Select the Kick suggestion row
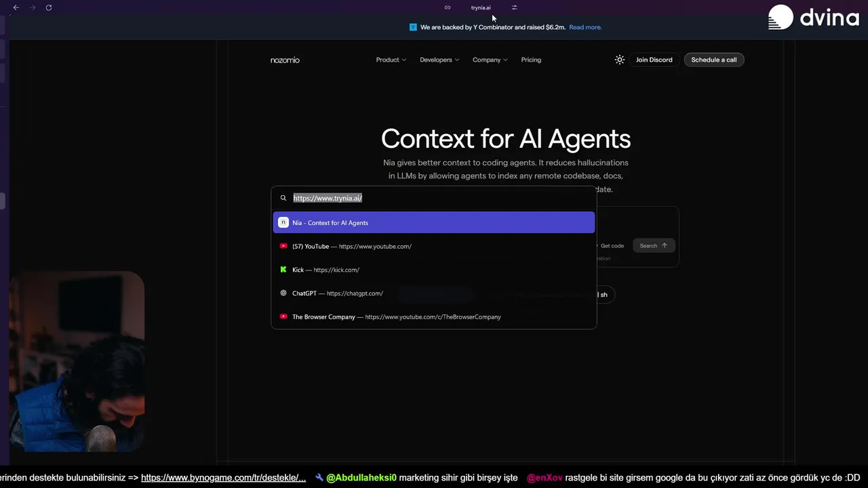The height and width of the screenshot is (488, 868). [x=434, y=270]
